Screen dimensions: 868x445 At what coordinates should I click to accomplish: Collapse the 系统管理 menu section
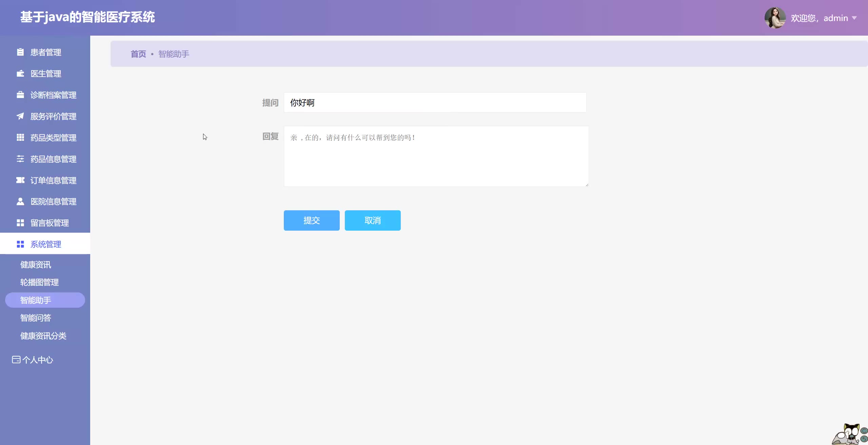tap(45, 244)
